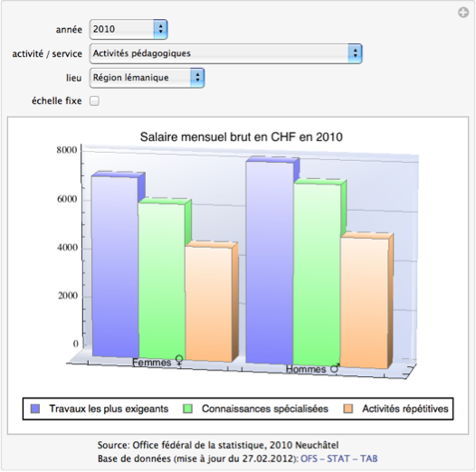
Task: Click the orange Activités répétitives legend swatch
Action: point(347,409)
